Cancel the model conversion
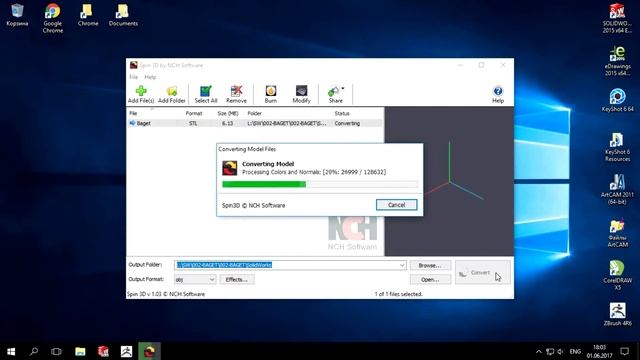 (396, 205)
